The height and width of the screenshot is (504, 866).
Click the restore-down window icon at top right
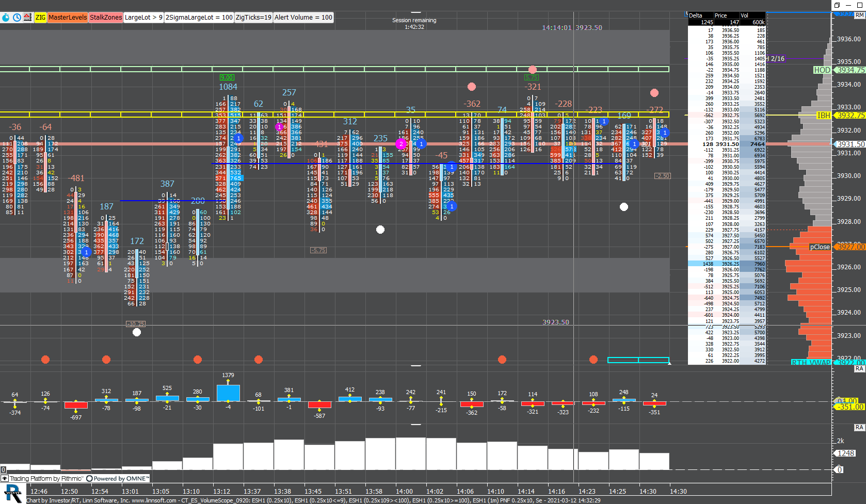(837, 5)
